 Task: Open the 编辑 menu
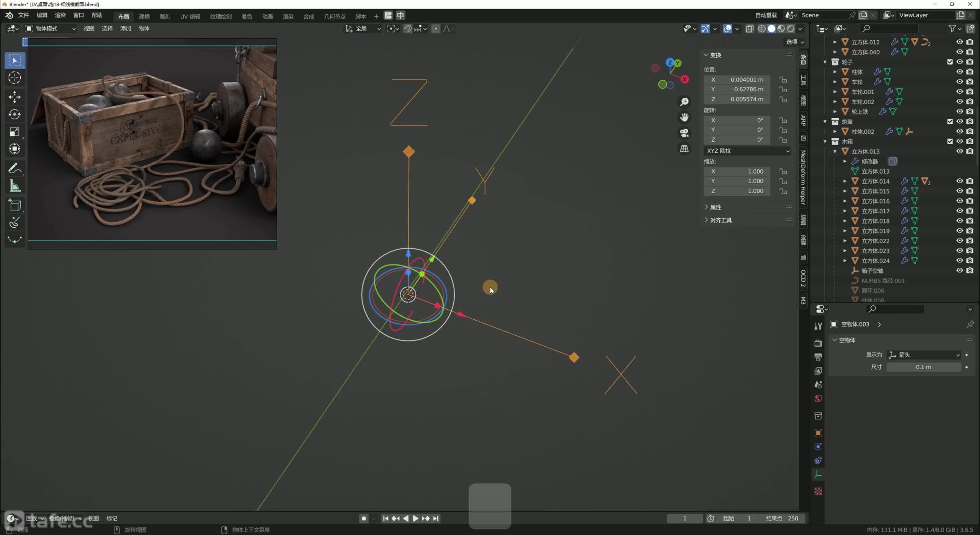pos(42,15)
